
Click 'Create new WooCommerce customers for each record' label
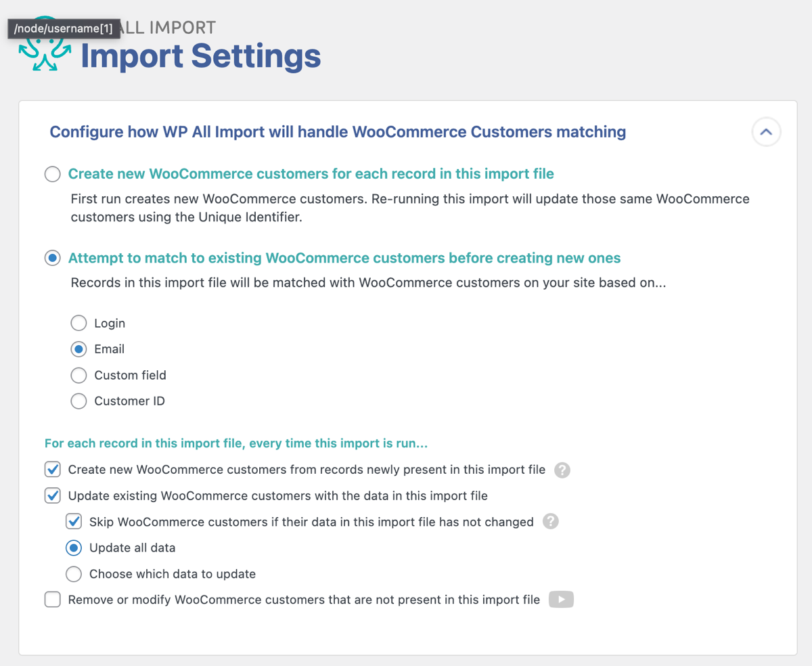tap(311, 174)
